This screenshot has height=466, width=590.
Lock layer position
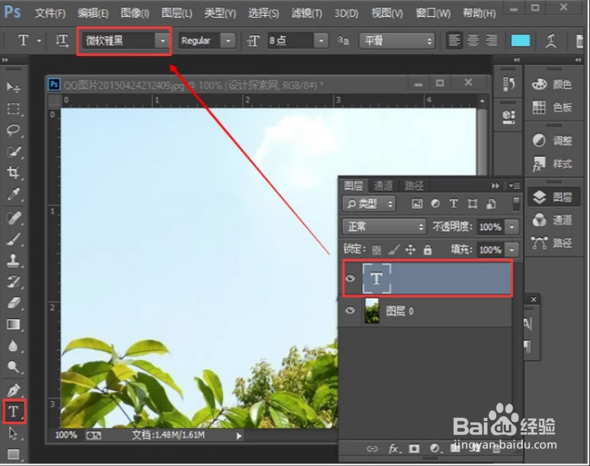pos(411,250)
